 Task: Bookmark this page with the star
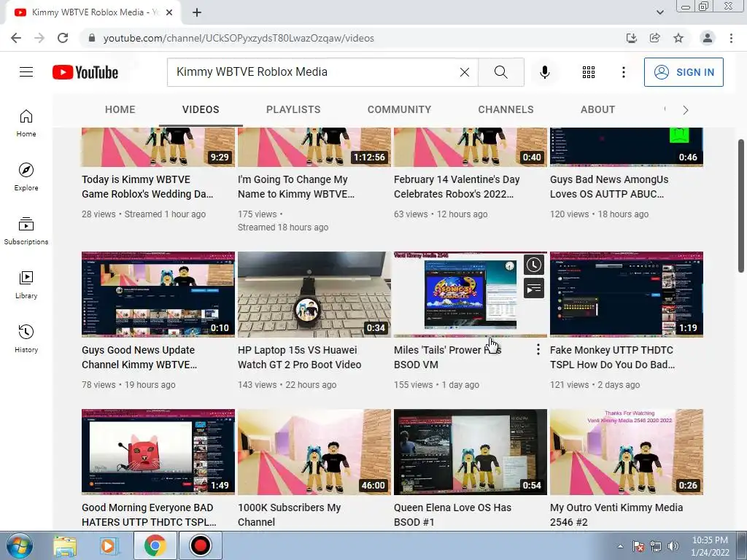tap(678, 38)
